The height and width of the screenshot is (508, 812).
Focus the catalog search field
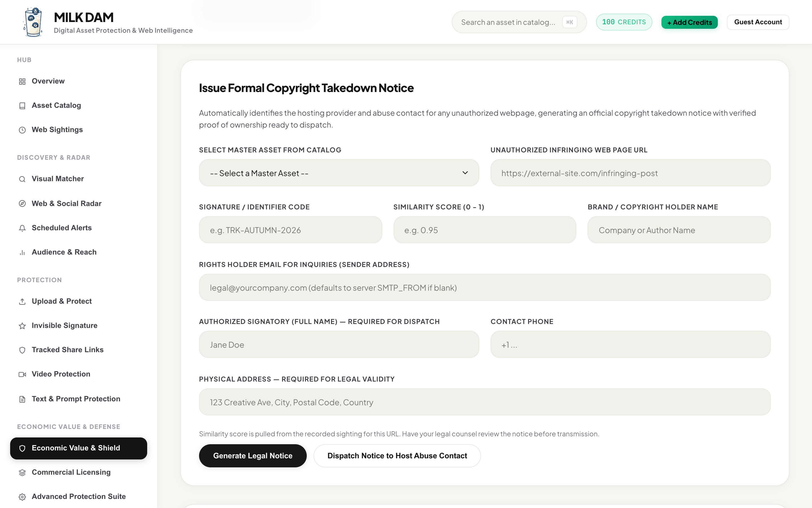coord(519,22)
